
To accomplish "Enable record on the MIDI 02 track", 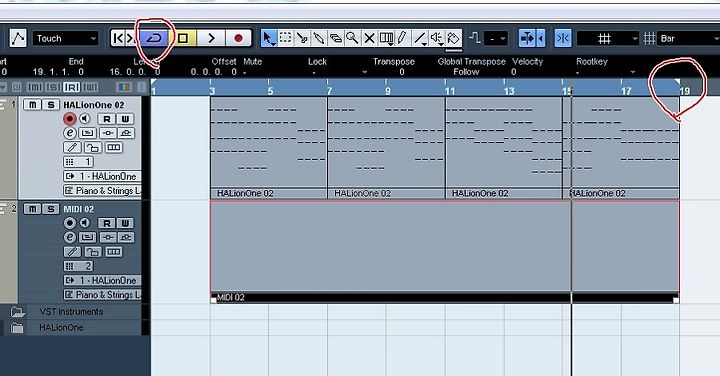I will 69,223.
